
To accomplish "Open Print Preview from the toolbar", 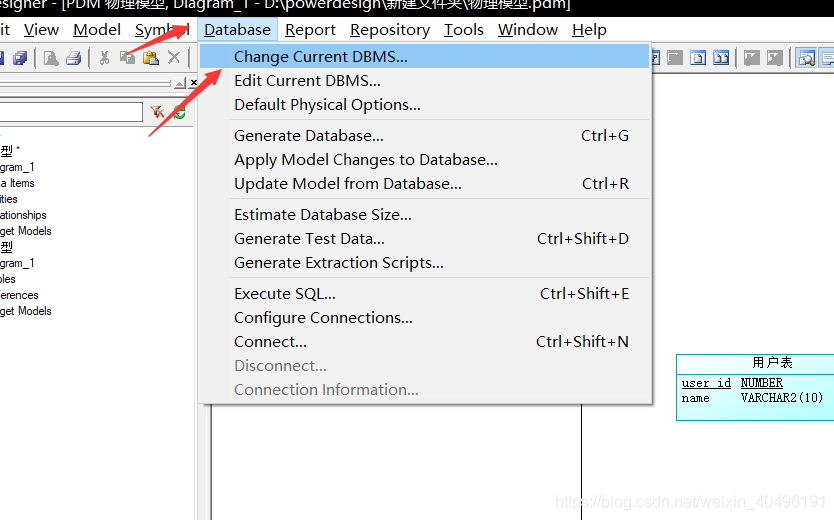I will (51, 57).
